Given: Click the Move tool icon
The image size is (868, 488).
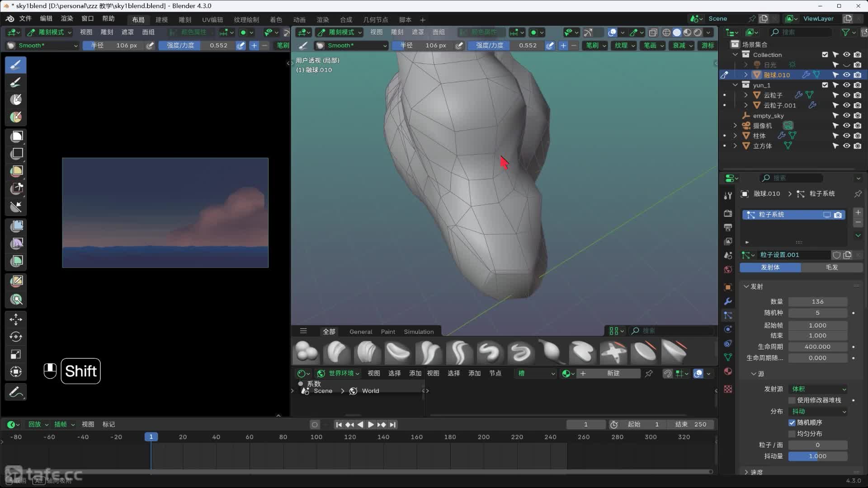Looking at the screenshot, I should [16, 319].
